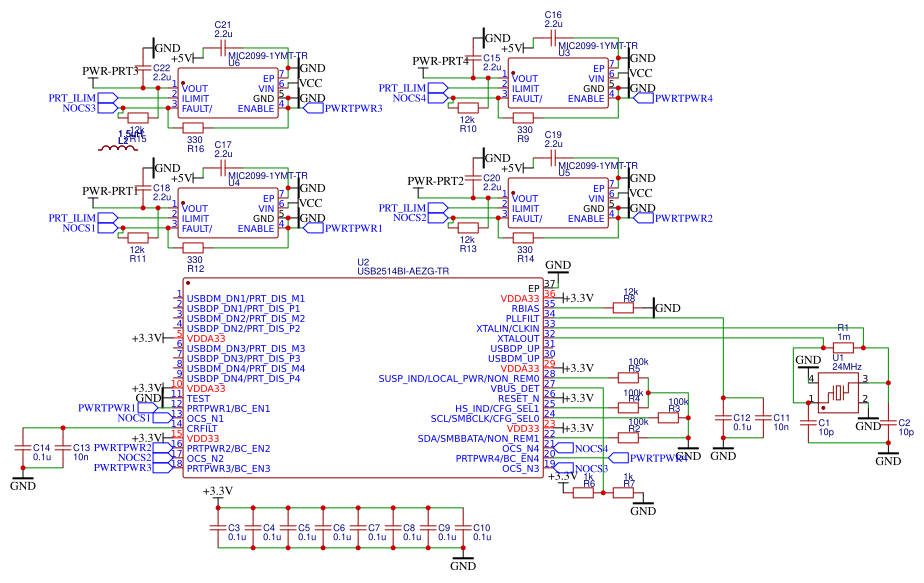The width and height of the screenshot is (924, 583).
Task: Select the C11 10n capacitor
Action: pos(763,418)
